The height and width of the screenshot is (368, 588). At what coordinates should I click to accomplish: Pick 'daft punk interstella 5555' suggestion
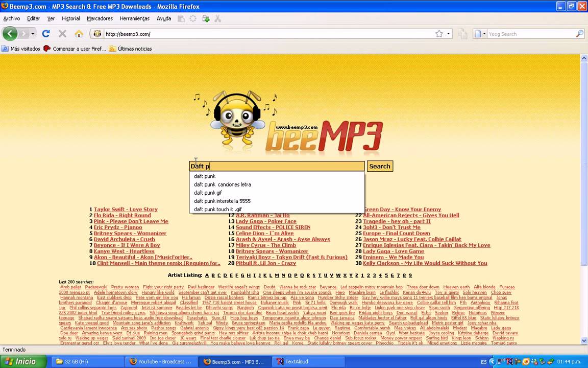[x=277, y=201]
